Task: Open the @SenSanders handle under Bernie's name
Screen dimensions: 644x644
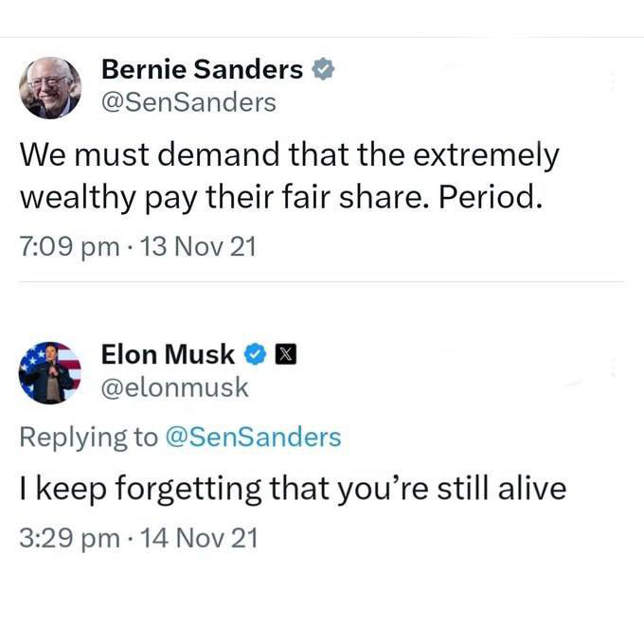Action: (x=188, y=102)
